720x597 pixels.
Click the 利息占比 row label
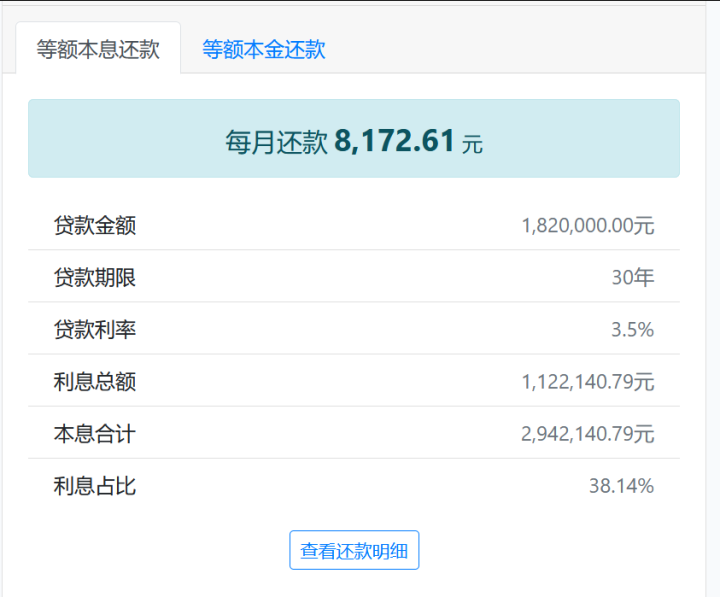pos(95,486)
